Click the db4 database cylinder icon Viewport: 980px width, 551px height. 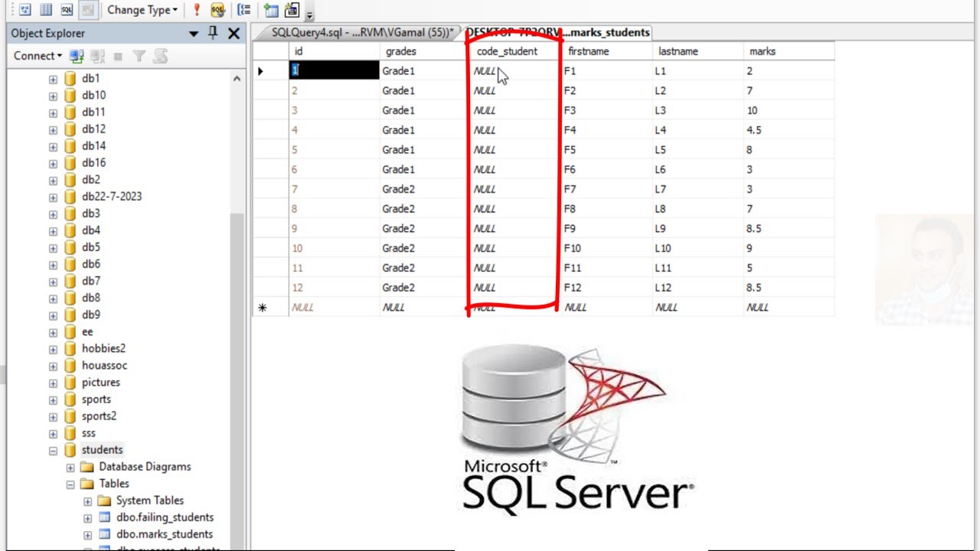coord(70,230)
